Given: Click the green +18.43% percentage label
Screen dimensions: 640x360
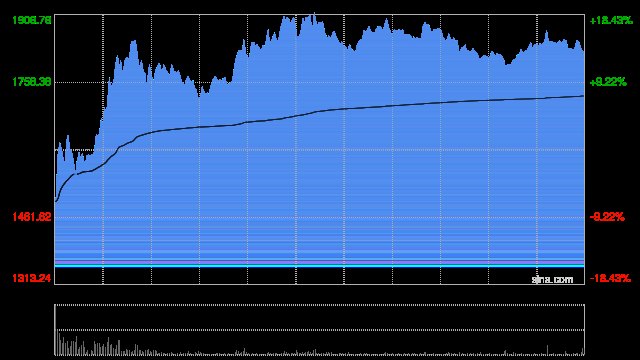Looking at the screenshot, I should click(611, 20).
